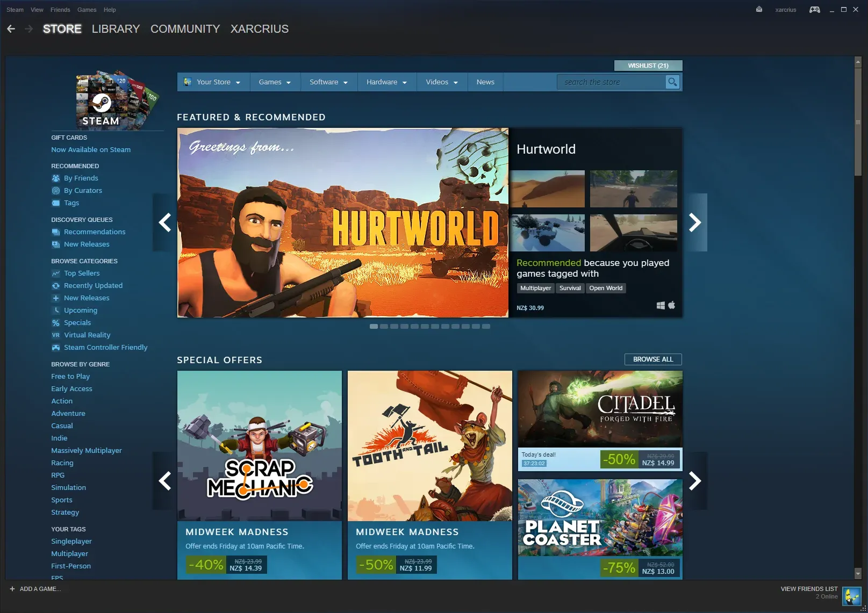Launch Big Picture mode controller icon
Screen dimensions: 868x613
[815, 10]
